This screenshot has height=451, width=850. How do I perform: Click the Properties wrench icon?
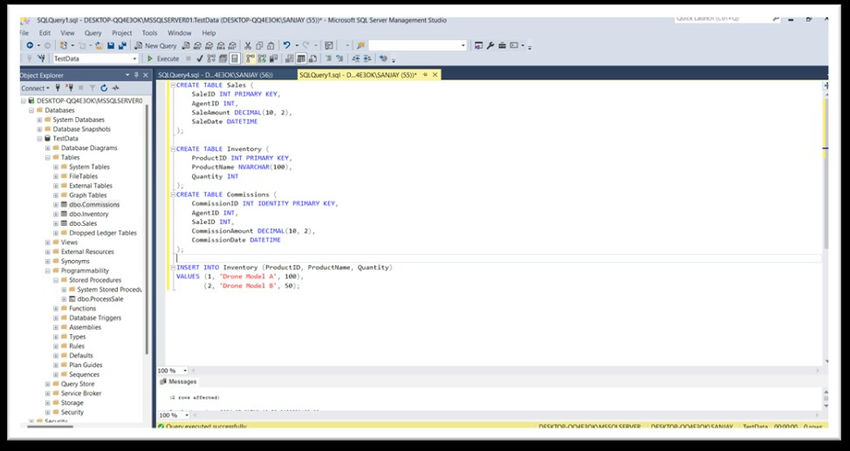pos(490,46)
